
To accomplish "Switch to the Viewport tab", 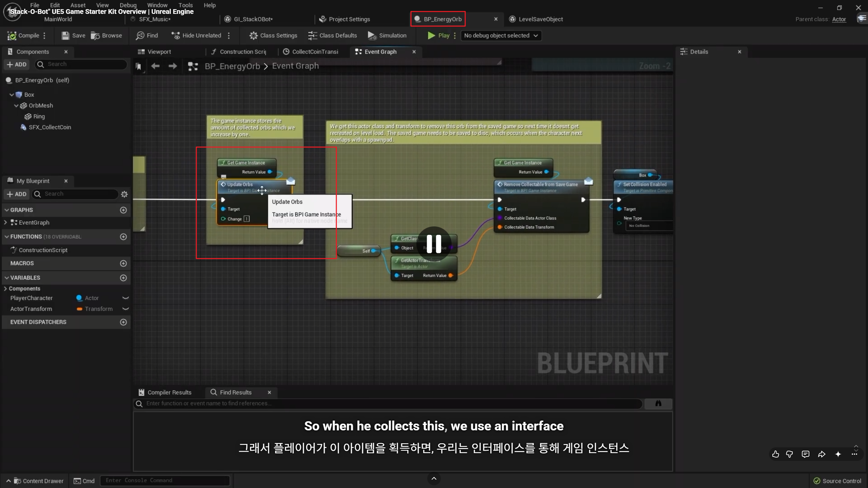I will point(154,52).
